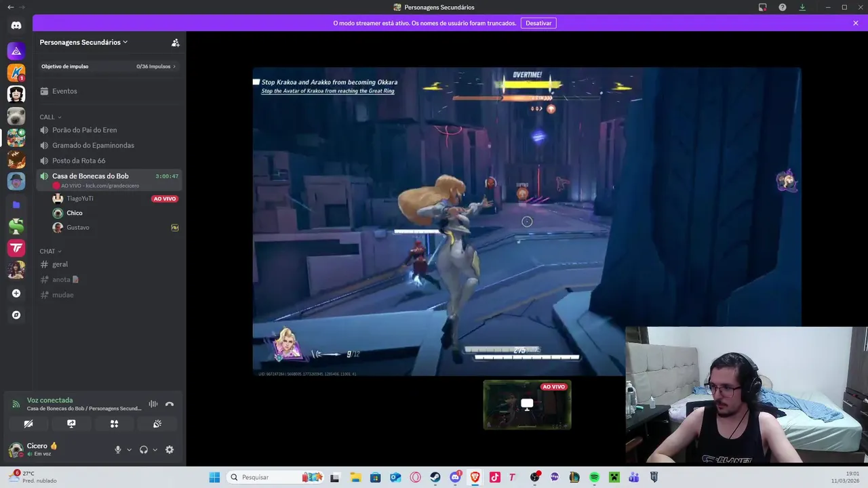This screenshot has width=868, height=488.
Task: Collapse the CHAT channel category
Action: [x=51, y=251]
